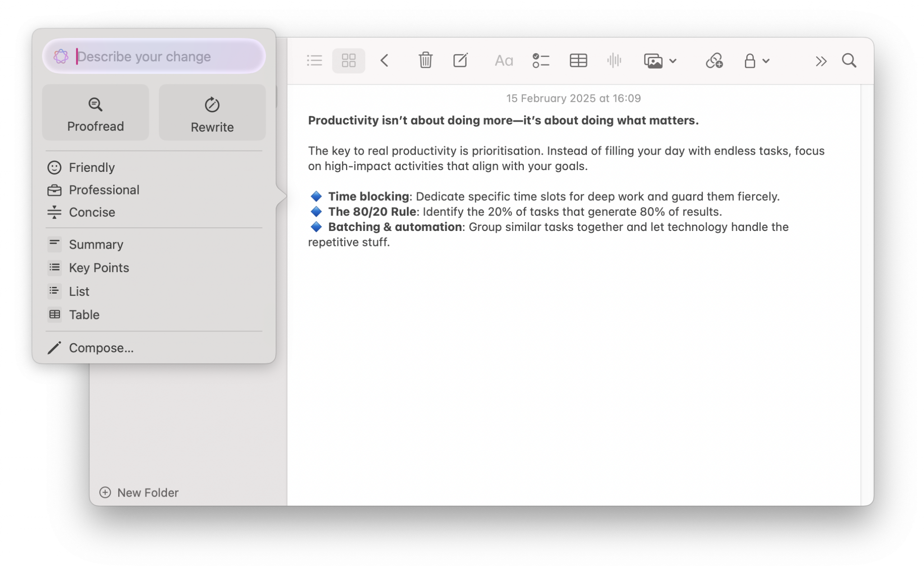
Task: Expand hidden toolbar items
Action: point(821,60)
